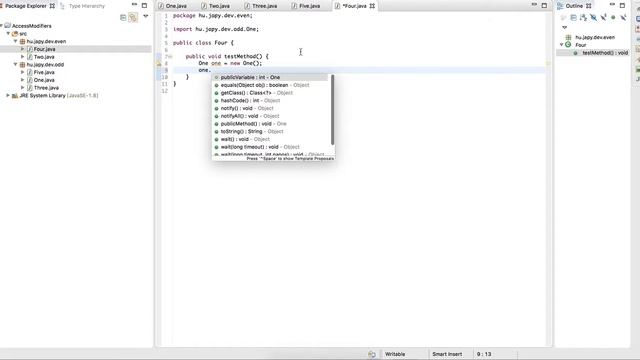640x360 pixels.
Task: Collapse hu.japy.dev.even package arrow
Action: pos(15,41)
